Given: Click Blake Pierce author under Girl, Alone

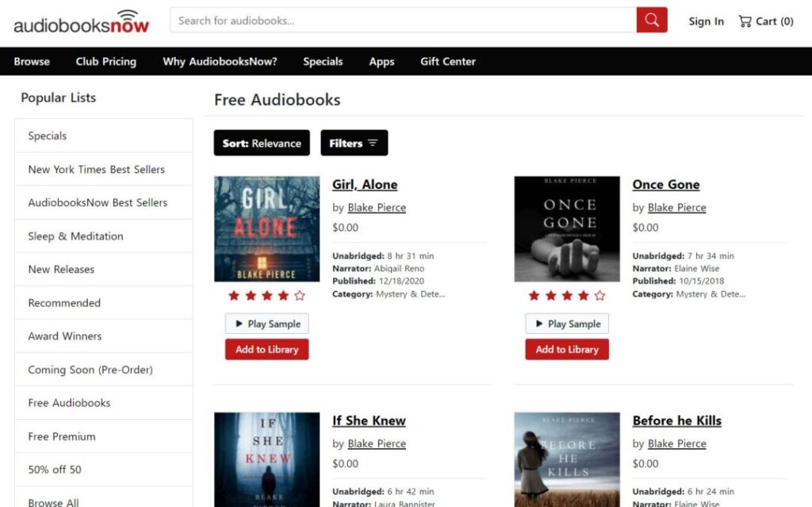Looking at the screenshot, I should tap(377, 207).
